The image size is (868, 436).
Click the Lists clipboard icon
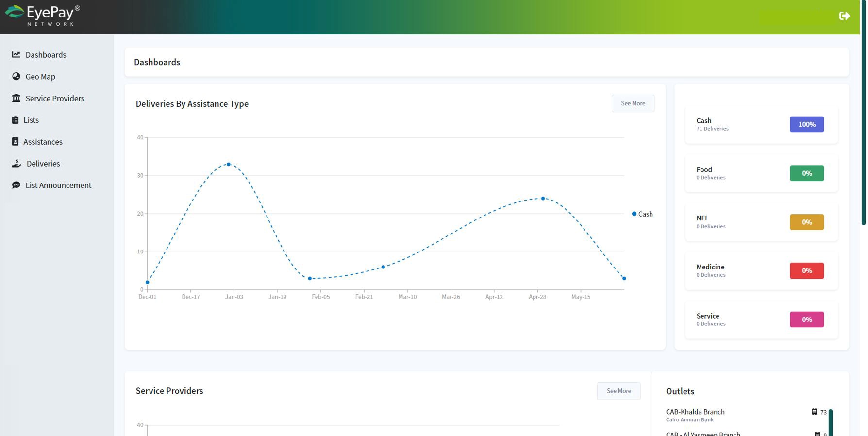15,120
